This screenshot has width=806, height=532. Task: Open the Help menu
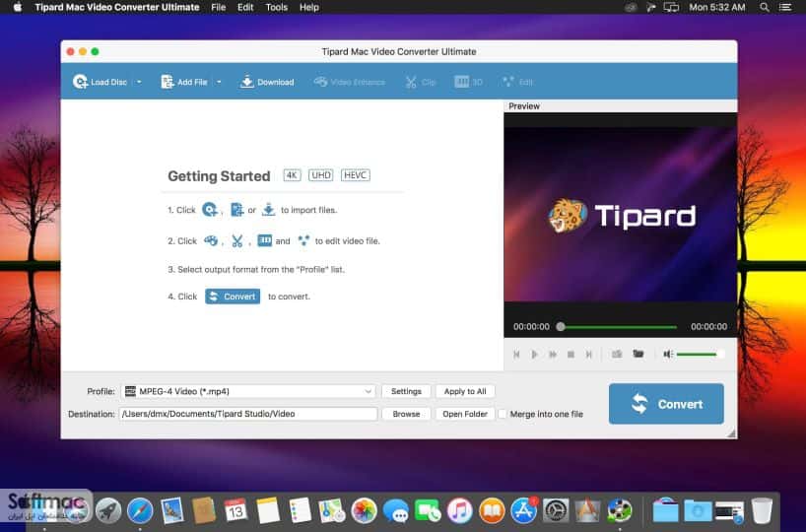click(x=309, y=7)
